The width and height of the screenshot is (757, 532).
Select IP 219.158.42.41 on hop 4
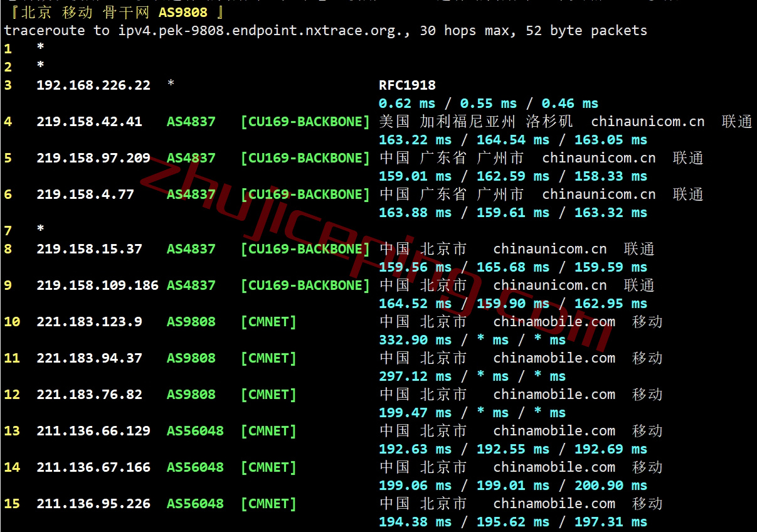(x=89, y=122)
